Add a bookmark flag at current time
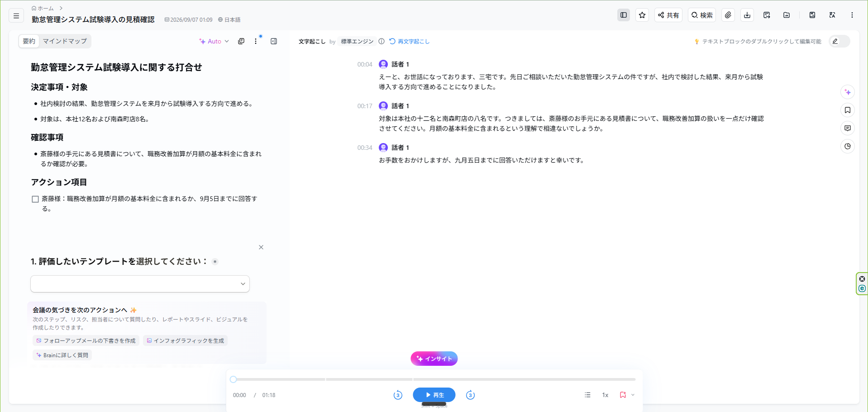Image resolution: width=868 pixels, height=412 pixels. (623, 395)
